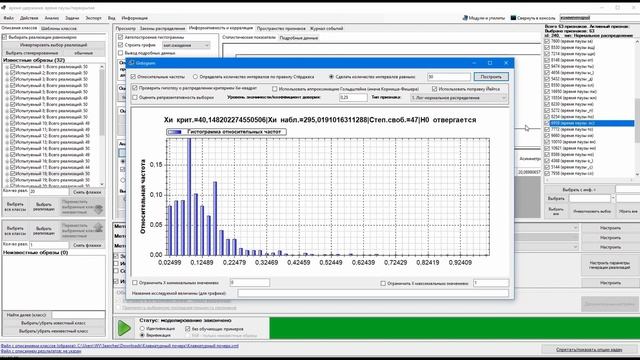Click the green modeling progress bar
640x360 pixels.
point(454,328)
